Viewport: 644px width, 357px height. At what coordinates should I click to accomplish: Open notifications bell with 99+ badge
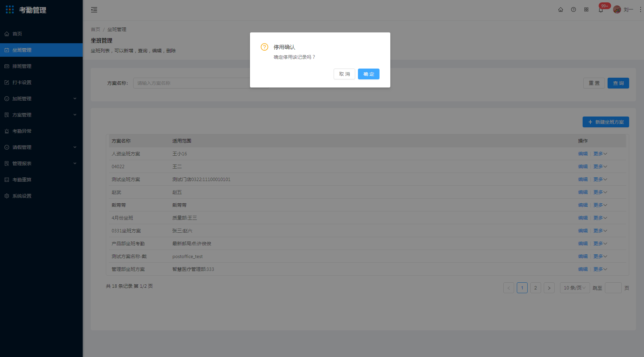[601, 9]
